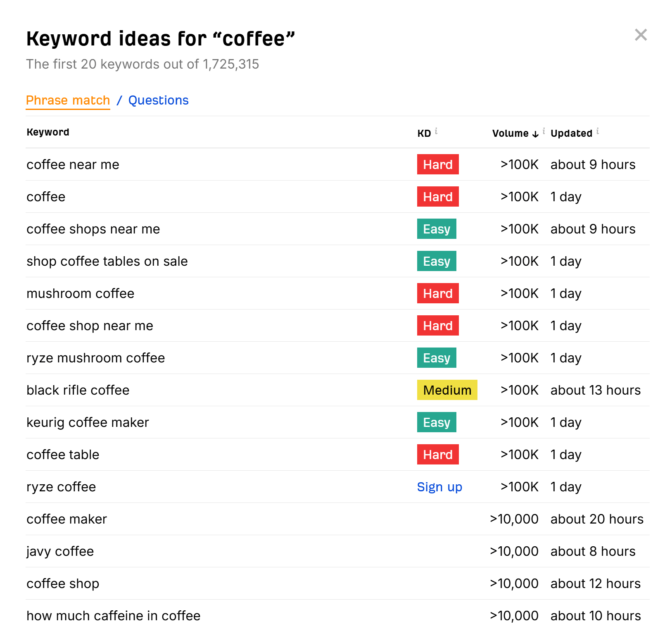Select the keyword how much caffeine in coffee
The image size is (672, 631).
click(113, 615)
